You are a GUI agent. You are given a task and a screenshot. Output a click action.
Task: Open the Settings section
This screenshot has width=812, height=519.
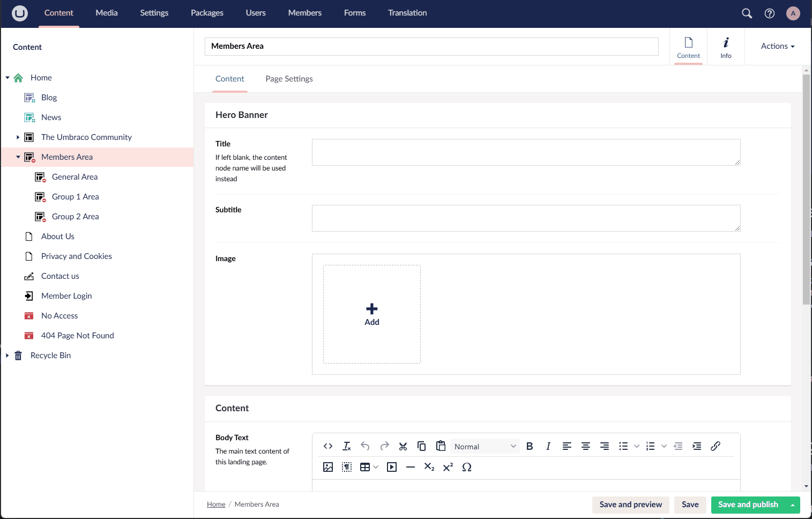coord(154,13)
